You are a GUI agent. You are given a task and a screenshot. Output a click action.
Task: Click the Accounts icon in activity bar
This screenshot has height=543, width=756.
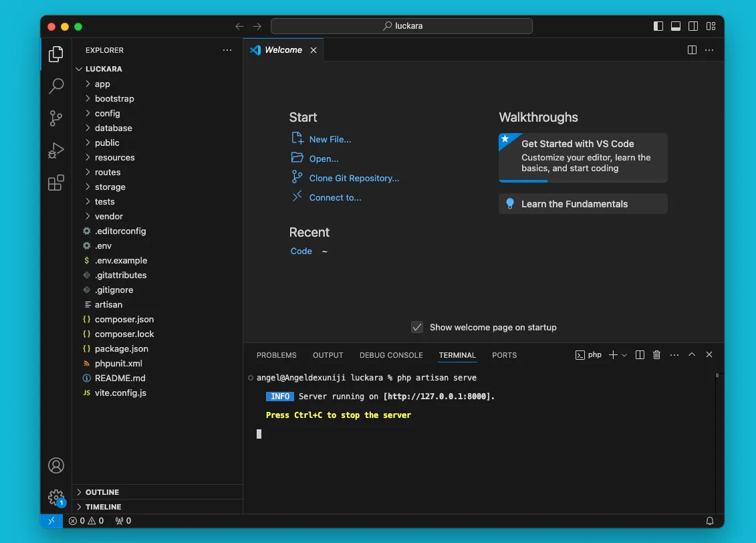tap(56, 465)
